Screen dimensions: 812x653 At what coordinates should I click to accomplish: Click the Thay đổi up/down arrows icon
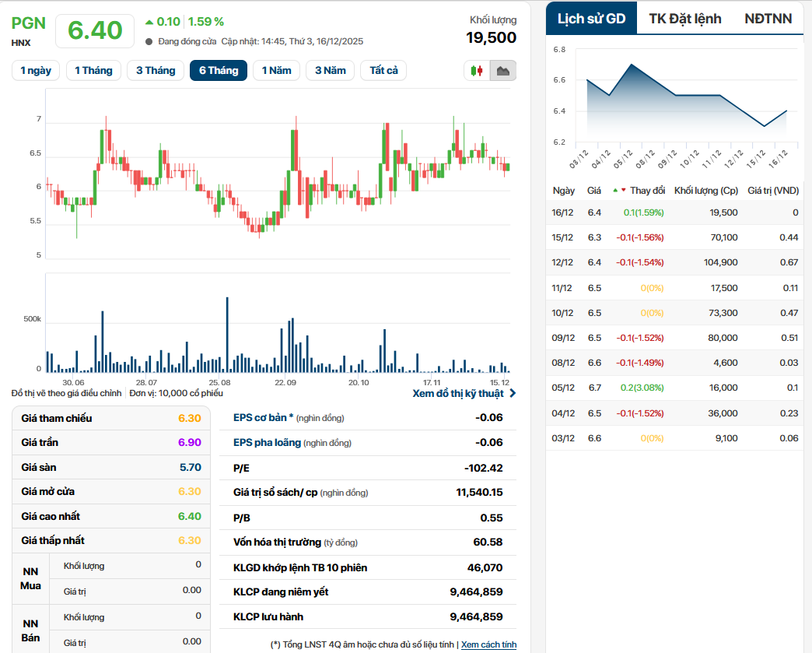point(619,190)
